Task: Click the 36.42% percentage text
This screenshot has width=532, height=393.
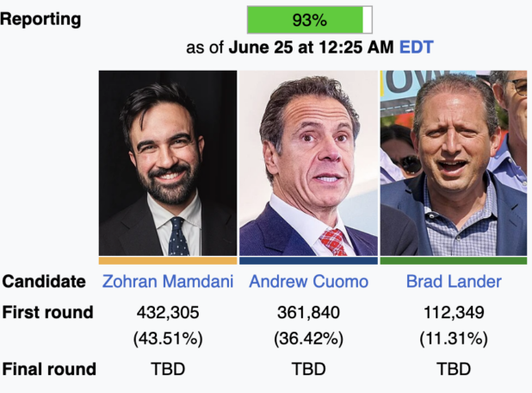Action: (308, 339)
